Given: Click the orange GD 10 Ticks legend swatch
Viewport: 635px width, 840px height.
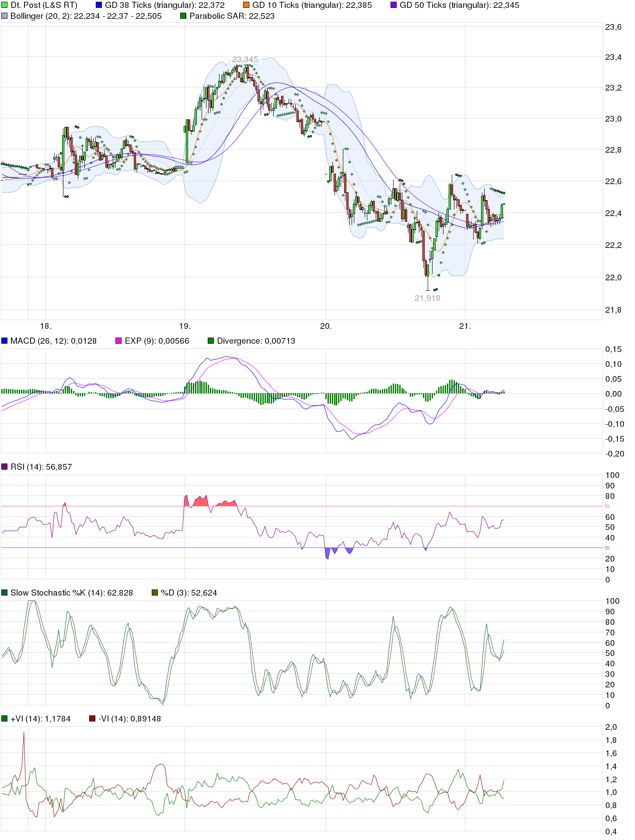Looking at the screenshot, I should 246,5.
